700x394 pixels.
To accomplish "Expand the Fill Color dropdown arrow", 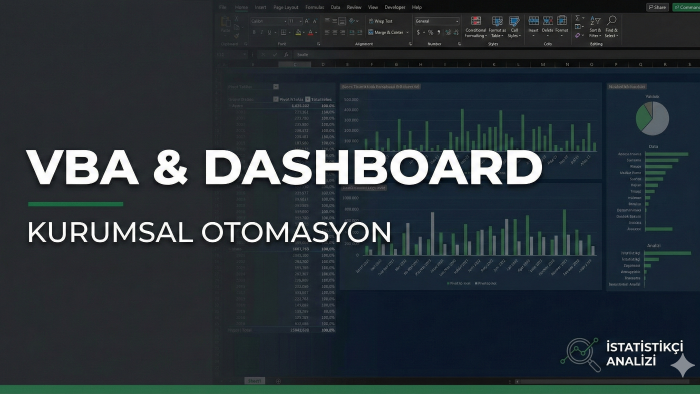I will pos(304,33).
